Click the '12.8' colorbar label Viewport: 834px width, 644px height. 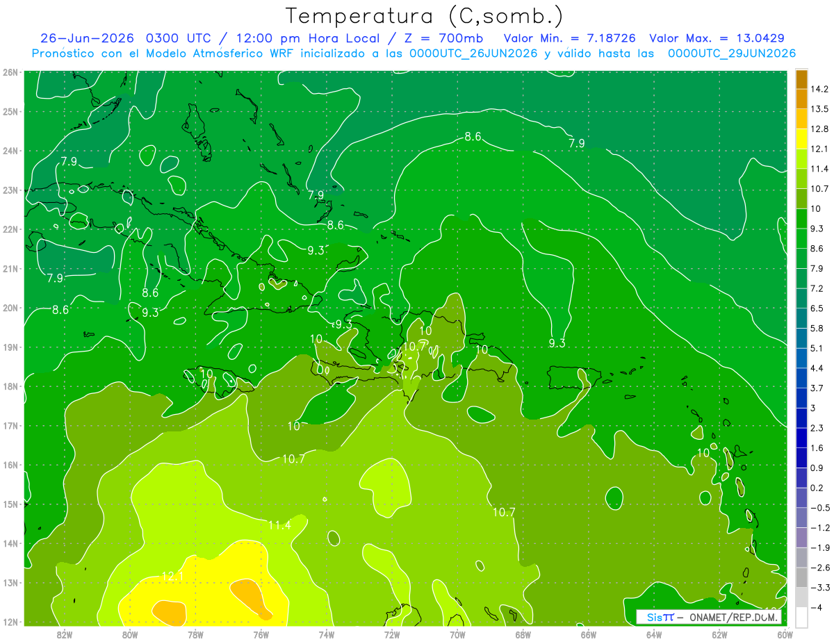click(819, 129)
